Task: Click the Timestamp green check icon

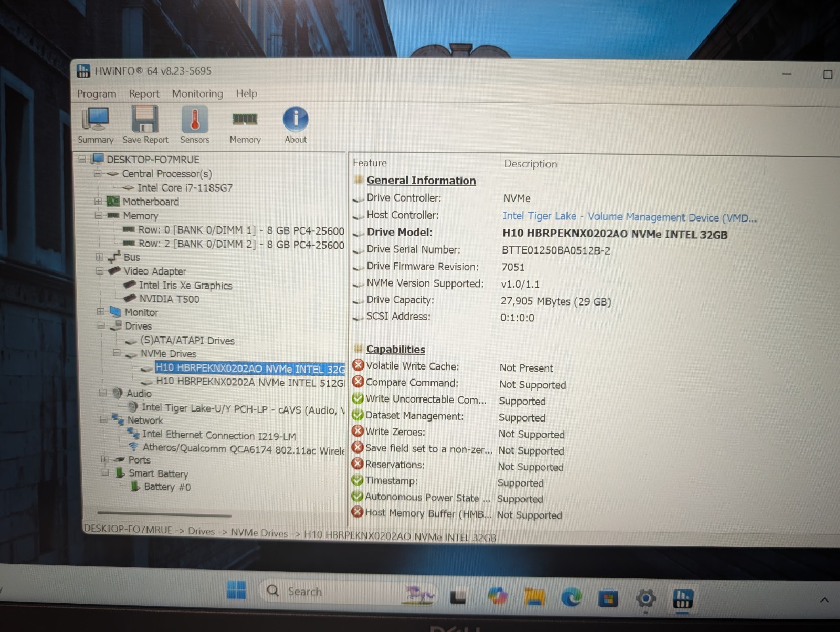Action: pos(357,480)
